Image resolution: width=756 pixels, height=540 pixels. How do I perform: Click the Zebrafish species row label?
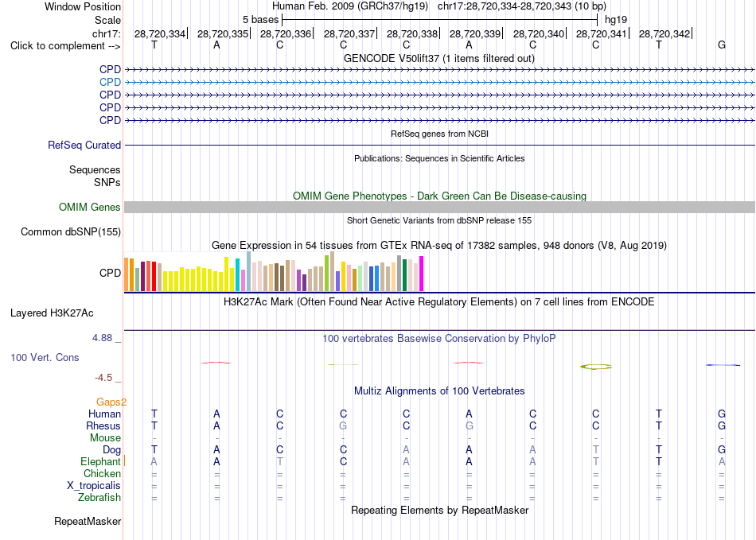99,497
